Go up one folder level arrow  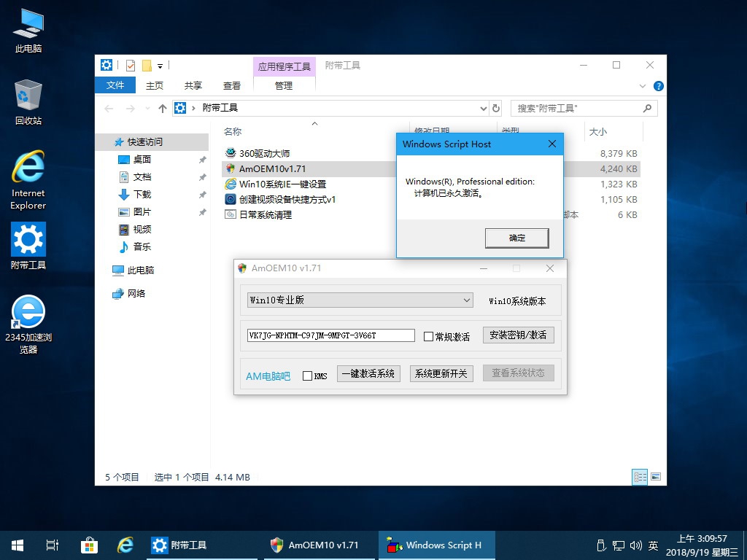click(163, 109)
